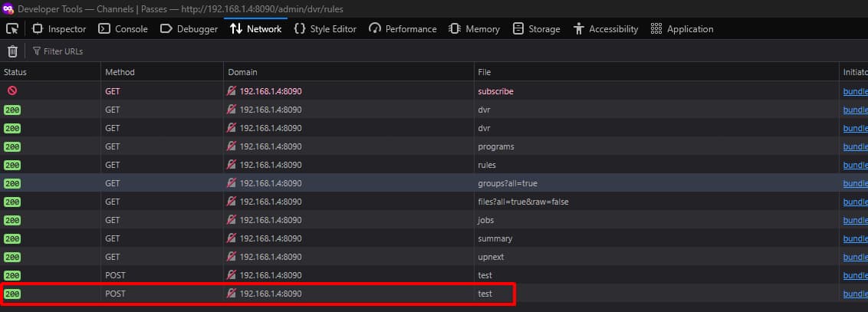Click the filter funnel icon
The image size is (868, 312).
coord(36,51)
